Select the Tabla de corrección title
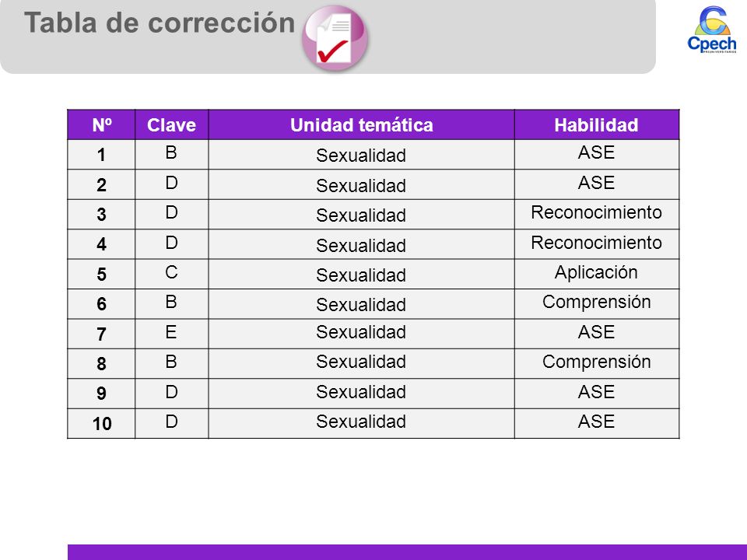 pos(160,23)
